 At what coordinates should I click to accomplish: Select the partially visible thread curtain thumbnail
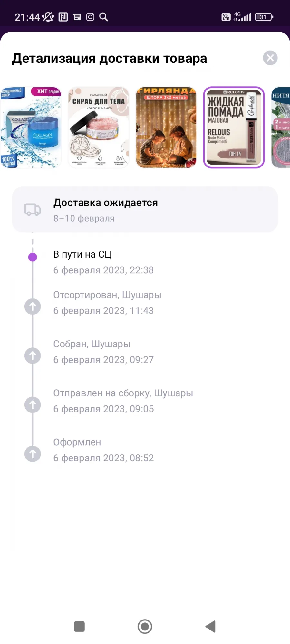coord(281,128)
